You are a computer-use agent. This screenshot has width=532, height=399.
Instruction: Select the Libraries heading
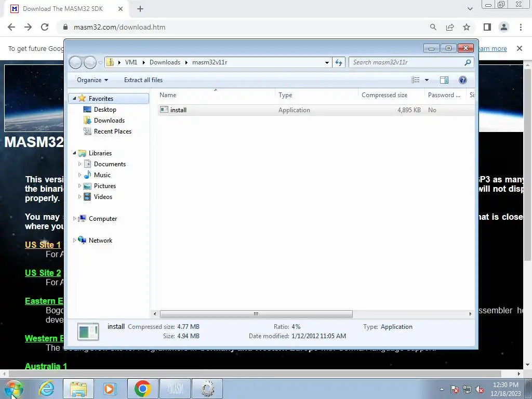[100, 153]
